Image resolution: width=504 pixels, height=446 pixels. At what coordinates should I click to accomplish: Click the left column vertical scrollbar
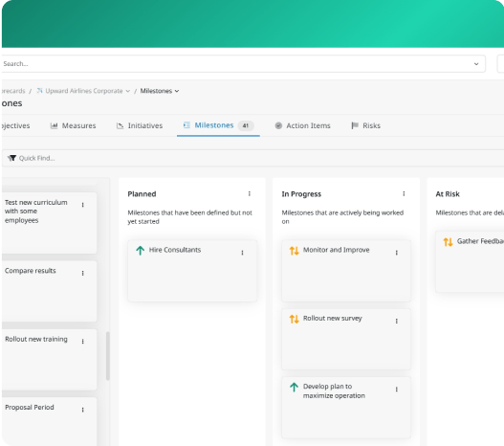[x=108, y=356]
